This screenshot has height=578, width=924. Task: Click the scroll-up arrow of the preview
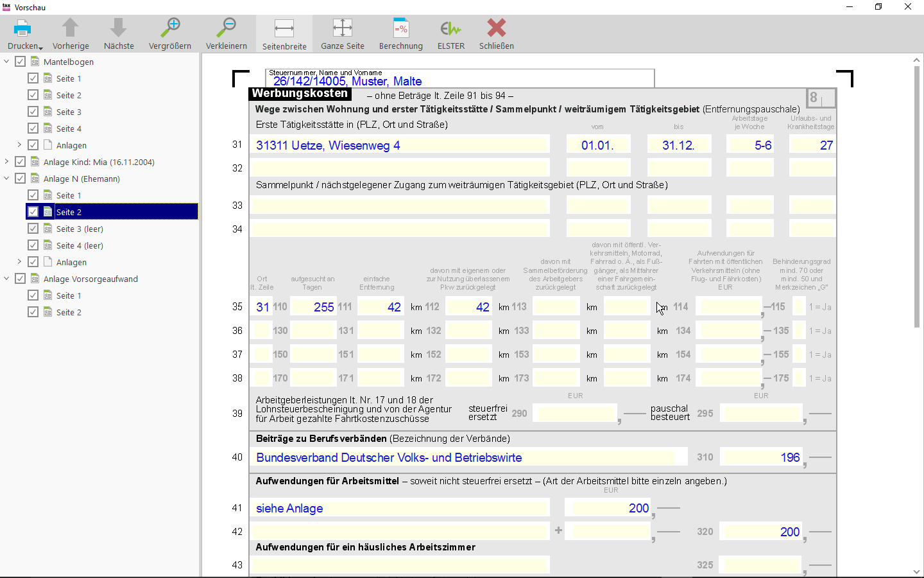pyautogui.click(x=916, y=60)
